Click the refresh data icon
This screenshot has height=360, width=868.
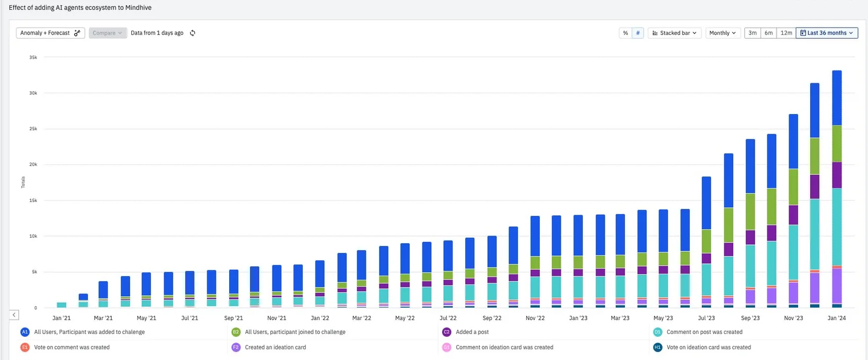coord(193,32)
